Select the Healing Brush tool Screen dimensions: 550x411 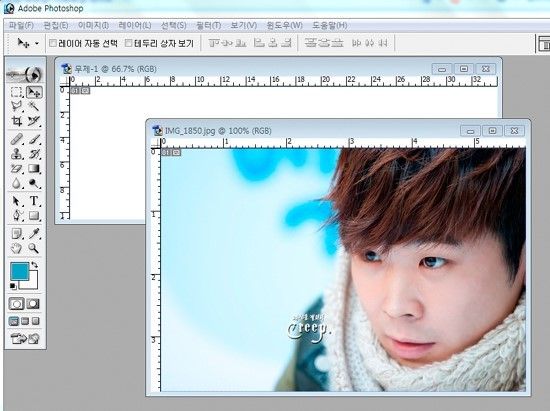(16, 139)
